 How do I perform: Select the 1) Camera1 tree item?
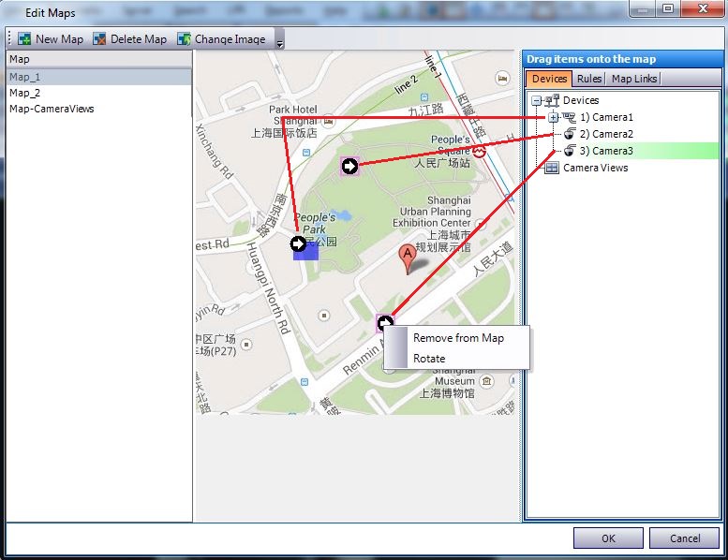[x=606, y=117]
